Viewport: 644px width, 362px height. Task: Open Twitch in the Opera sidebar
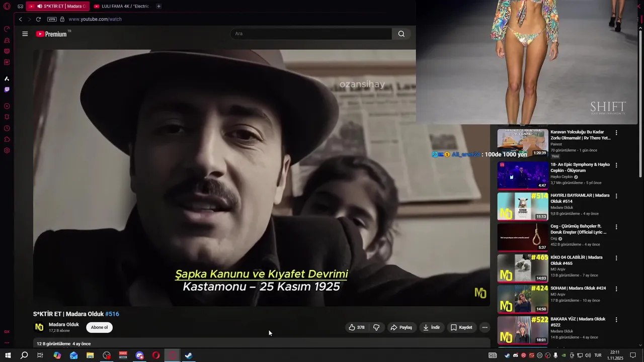7,89
